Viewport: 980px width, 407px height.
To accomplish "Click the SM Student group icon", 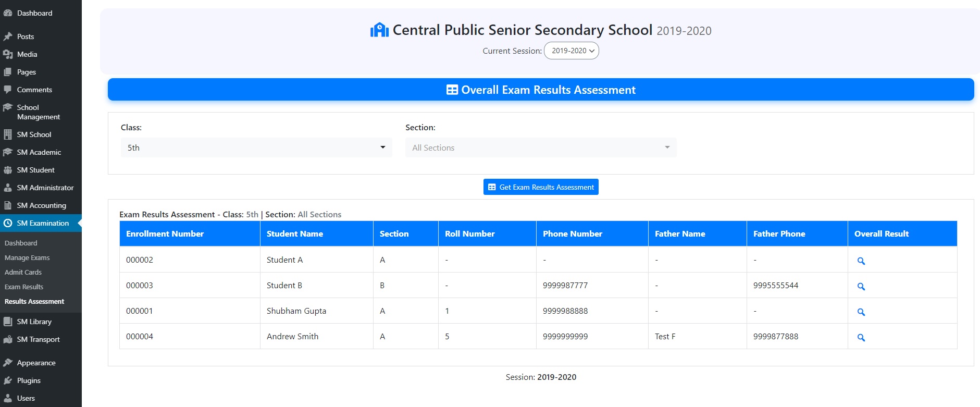I will [8, 170].
